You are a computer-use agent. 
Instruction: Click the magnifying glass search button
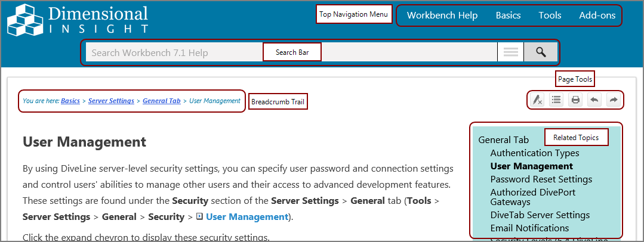(541, 52)
